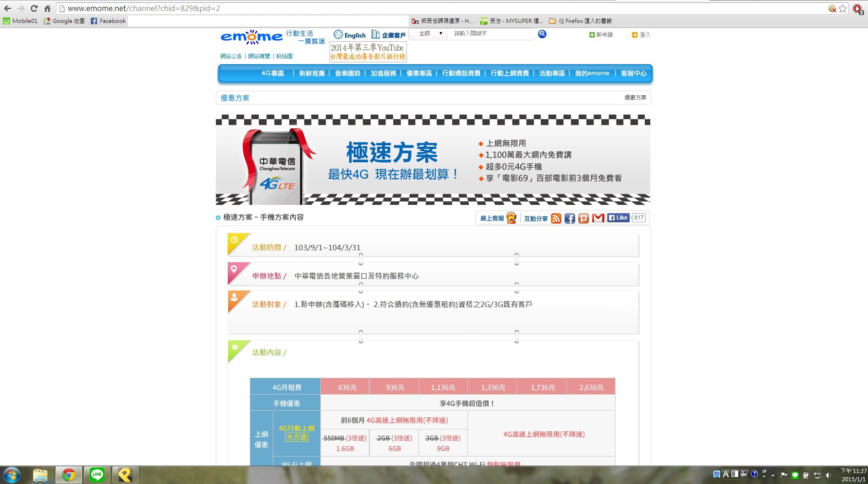Open 4G專區 menu

click(273, 73)
